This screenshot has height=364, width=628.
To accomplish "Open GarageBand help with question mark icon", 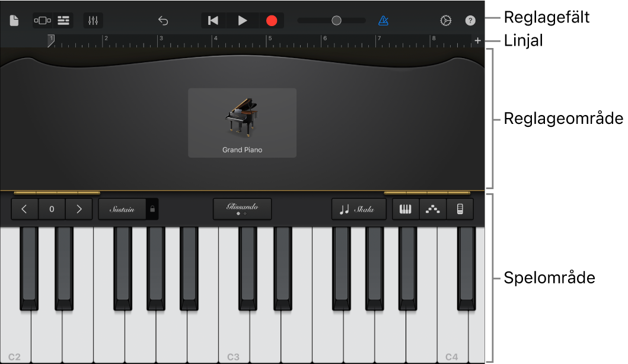I will [470, 20].
